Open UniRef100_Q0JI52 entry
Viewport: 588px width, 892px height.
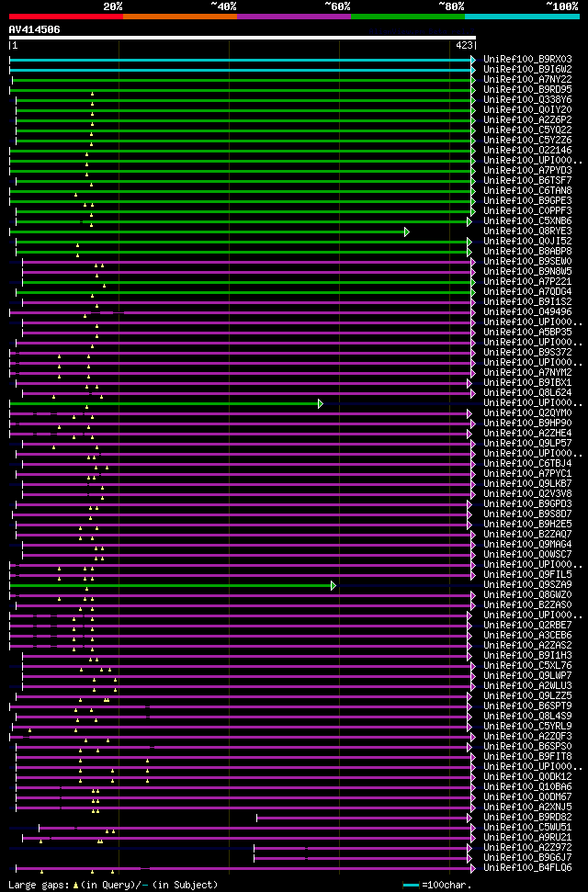tap(527, 242)
